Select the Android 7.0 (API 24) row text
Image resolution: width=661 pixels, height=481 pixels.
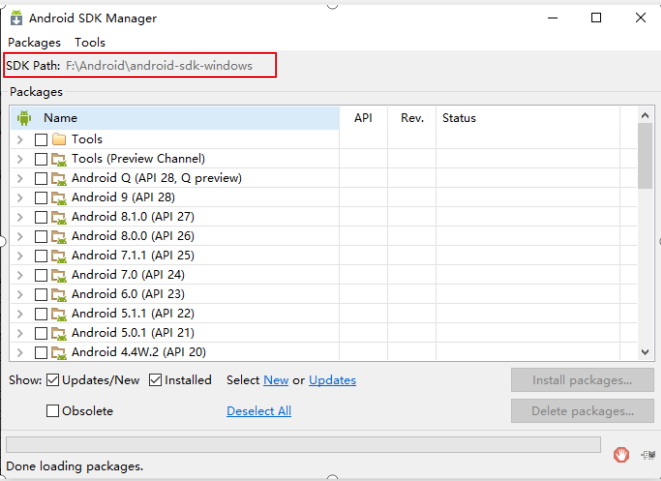(x=128, y=275)
